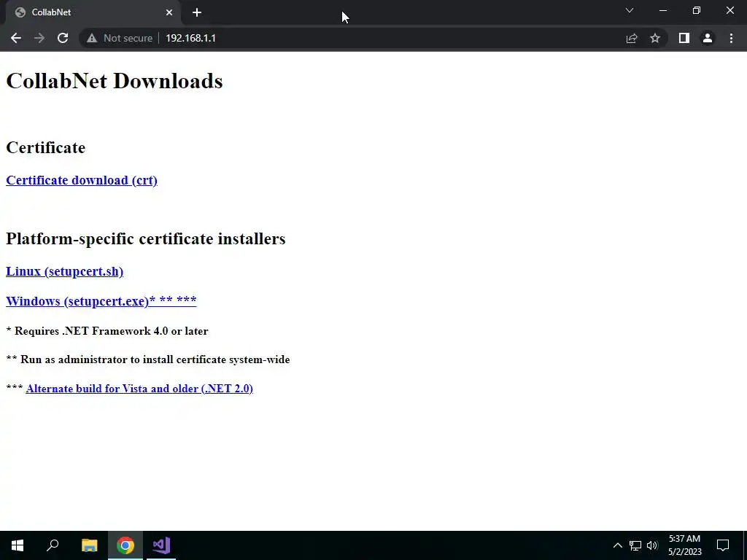
Task: Open the Windows Start menu
Action: (x=18, y=545)
